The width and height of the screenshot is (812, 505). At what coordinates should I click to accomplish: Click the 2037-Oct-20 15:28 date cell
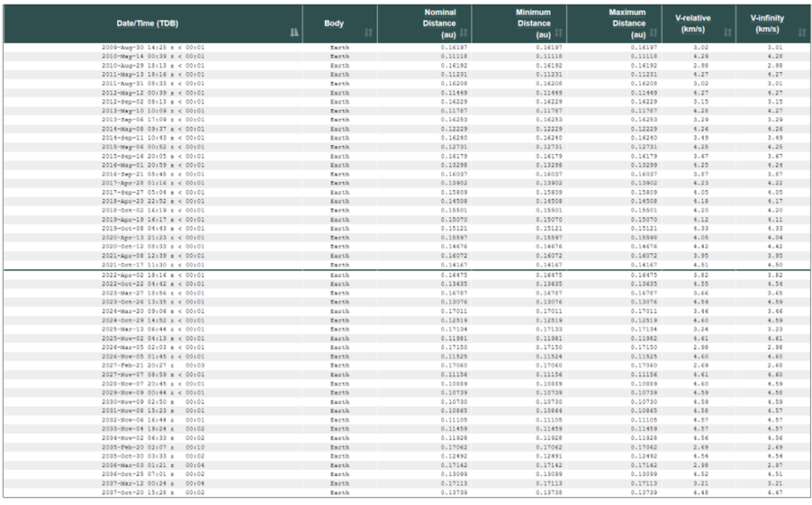point(153,492)
